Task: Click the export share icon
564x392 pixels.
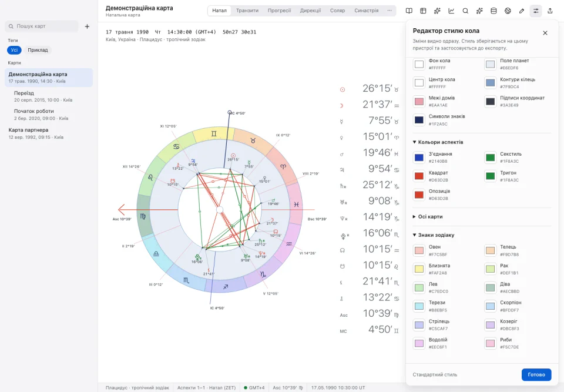Action: [550, 11]
